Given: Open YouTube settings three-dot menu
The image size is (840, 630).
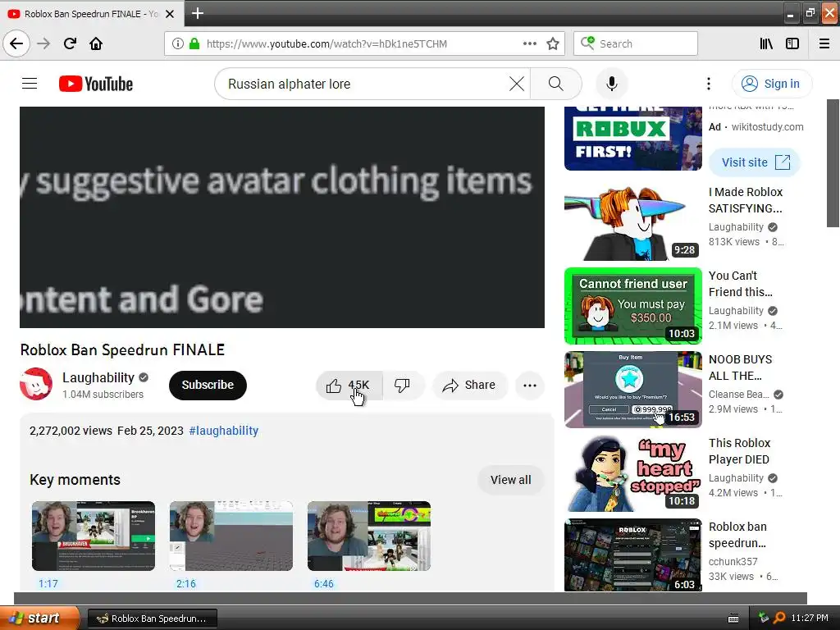Looking at the screenshot, I should [708, 84].
